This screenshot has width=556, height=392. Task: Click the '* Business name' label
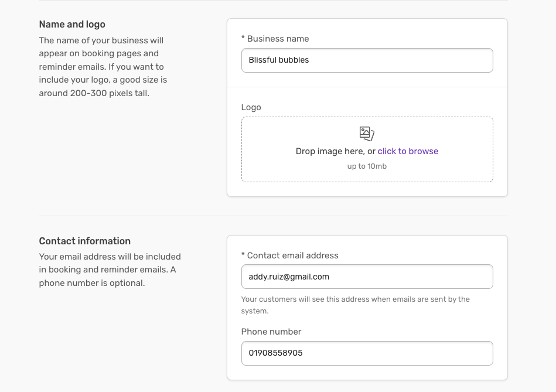pyautogui.click(x=275, y=39)
